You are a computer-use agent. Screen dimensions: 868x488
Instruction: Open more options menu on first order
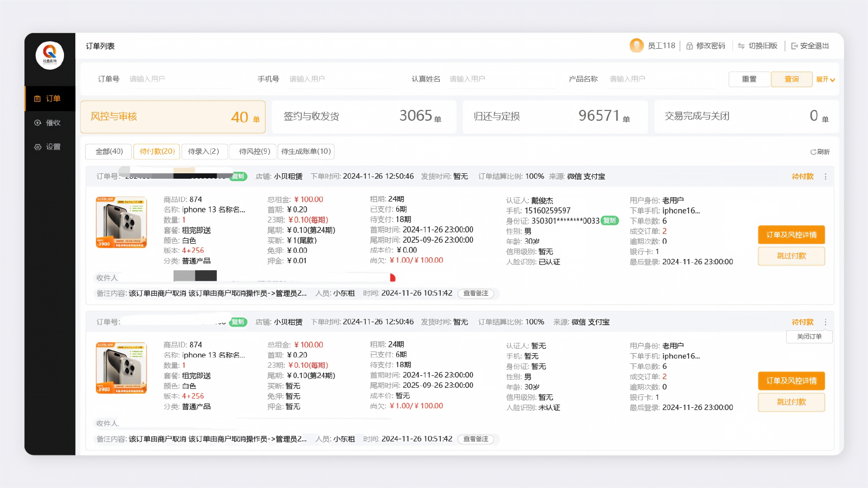[826, 177]
